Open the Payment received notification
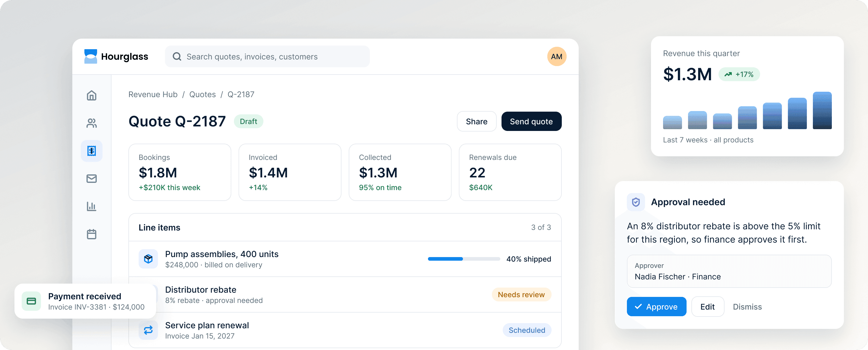 click(85, 301)
